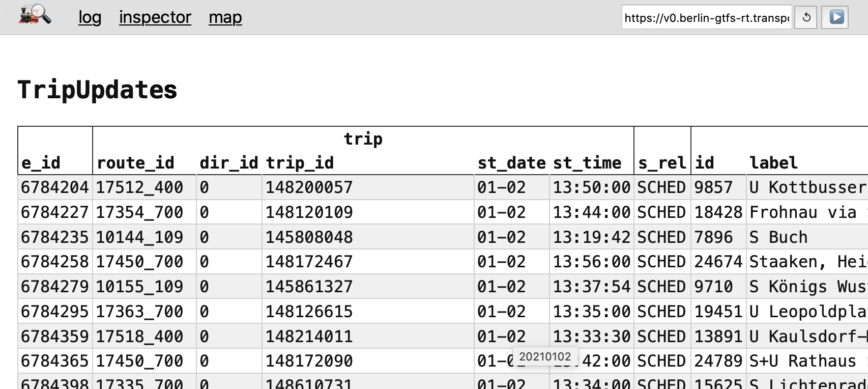
Task: Click start time 13:35:00
Action: click(x=592, y=312)
